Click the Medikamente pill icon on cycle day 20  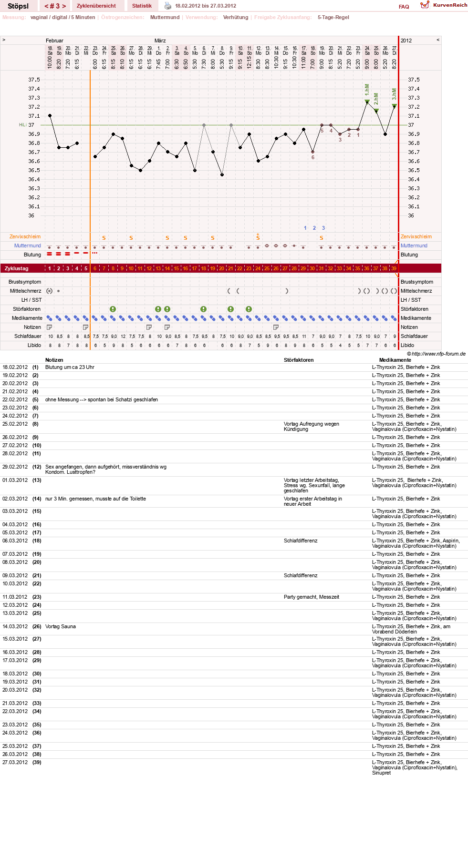point(222,318)
